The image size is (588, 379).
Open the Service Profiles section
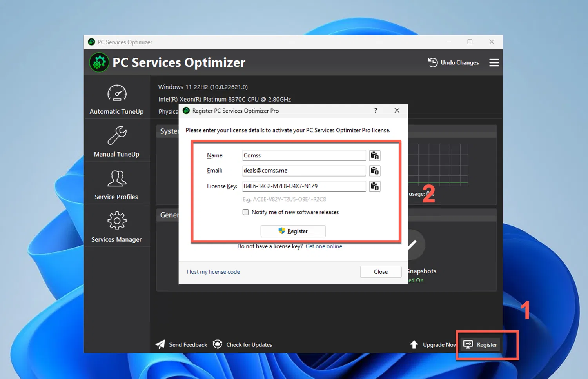click(117, 184)
